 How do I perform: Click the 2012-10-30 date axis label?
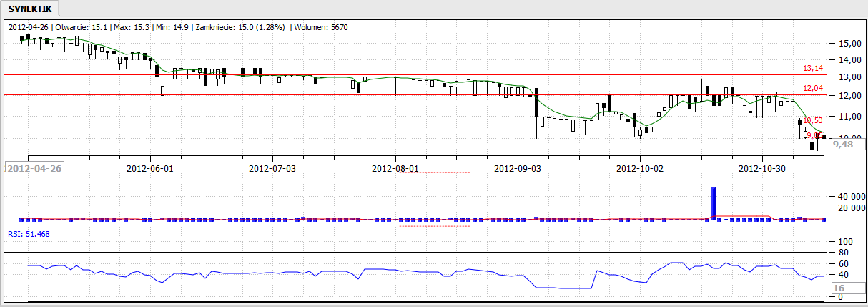point(761,169)
